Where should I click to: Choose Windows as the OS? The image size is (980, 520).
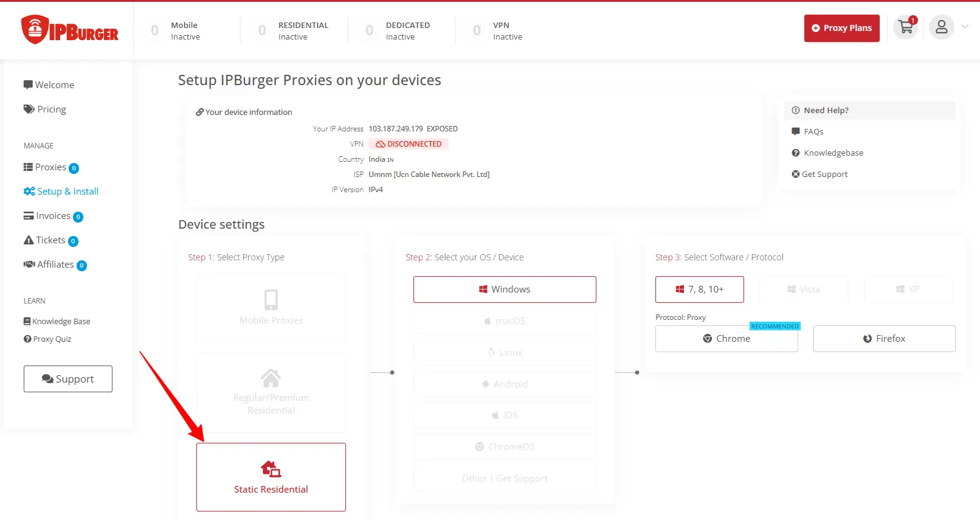505,289
